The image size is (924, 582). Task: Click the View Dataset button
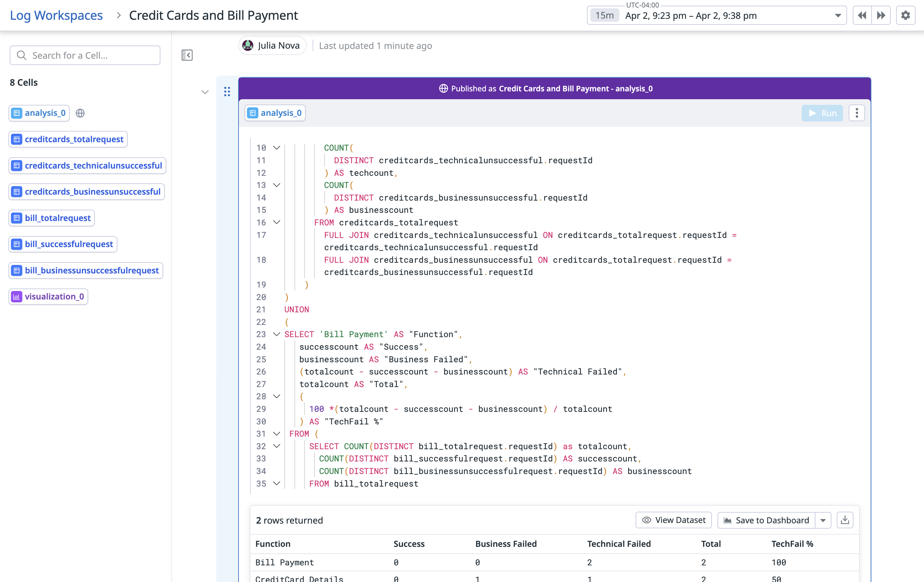(674, 520)
